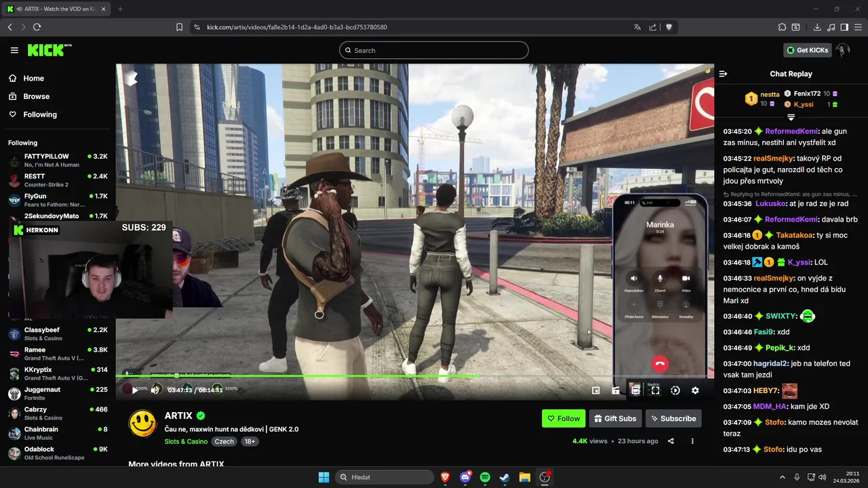Open playback speed control
The width and height of the screenshot is (868, 488).
pos(675,390)
